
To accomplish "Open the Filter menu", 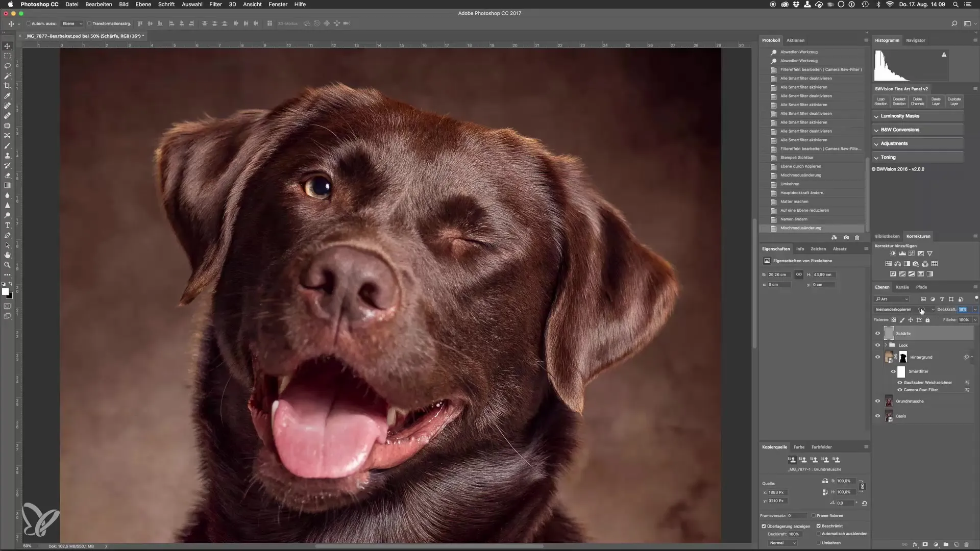I will tap(215, 4).
